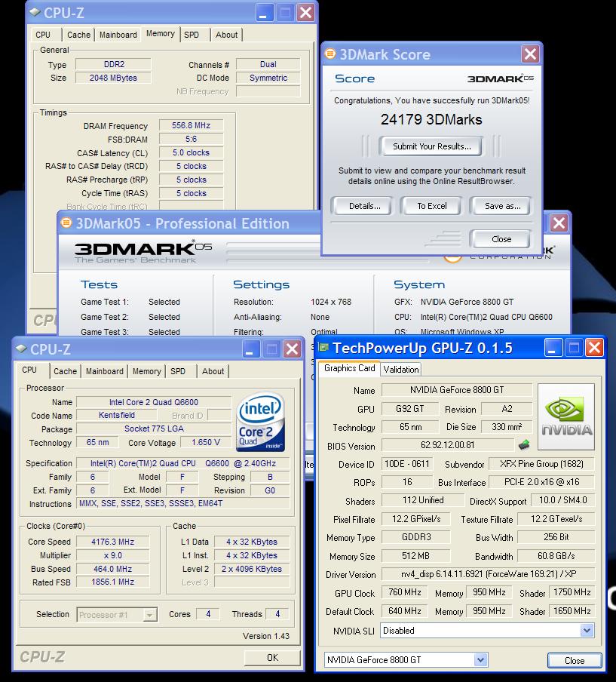
Task: Click the Shaders 112 Unified field
Action: [423, 500]
